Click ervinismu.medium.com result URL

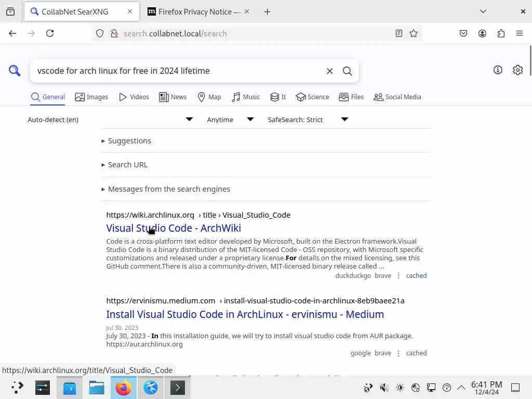(x=255, y=301)
